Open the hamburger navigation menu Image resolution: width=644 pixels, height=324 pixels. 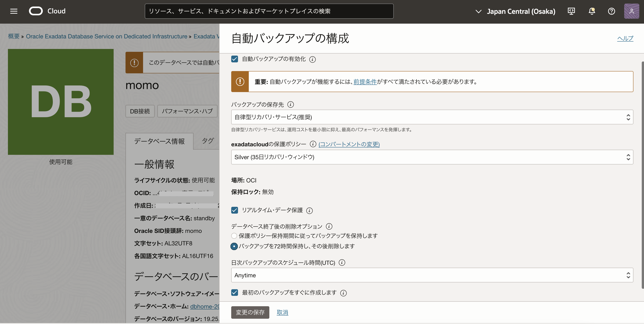pyautogui.click(x=14, y=11)
